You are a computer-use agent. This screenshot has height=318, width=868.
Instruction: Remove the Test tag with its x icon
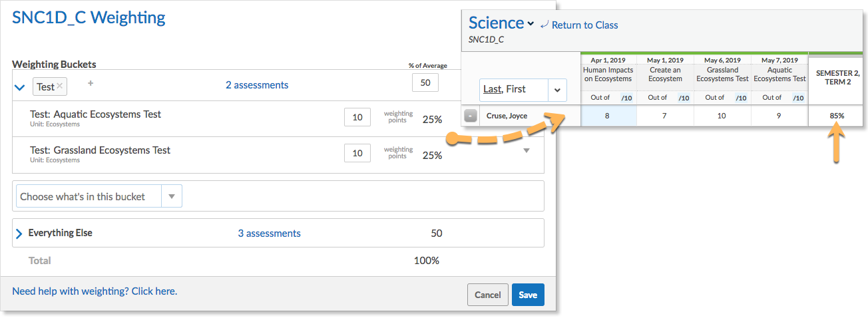[x=60, y=86]
